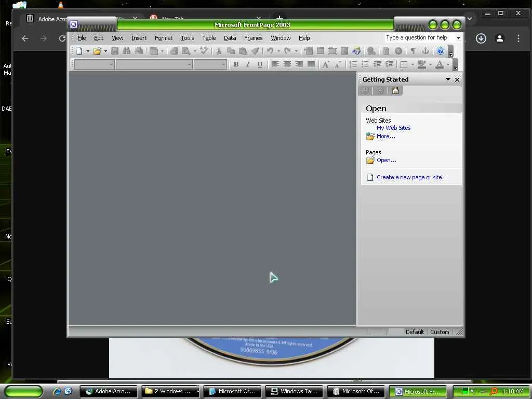The height and width of the screenshot is (399, 532).
Task: Click the anchor Show Layer Anchors icon
Action: tap(425, 51)
